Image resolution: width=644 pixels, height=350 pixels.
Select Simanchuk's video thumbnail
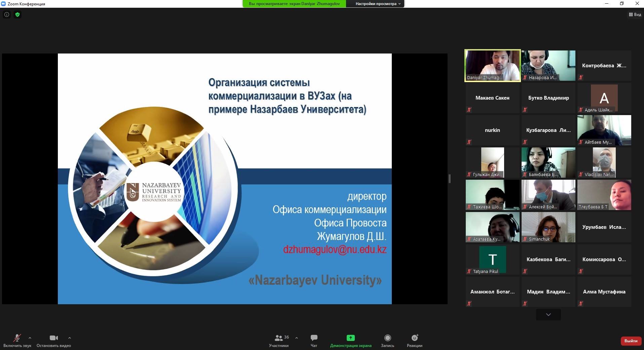(x=548, y=227)
